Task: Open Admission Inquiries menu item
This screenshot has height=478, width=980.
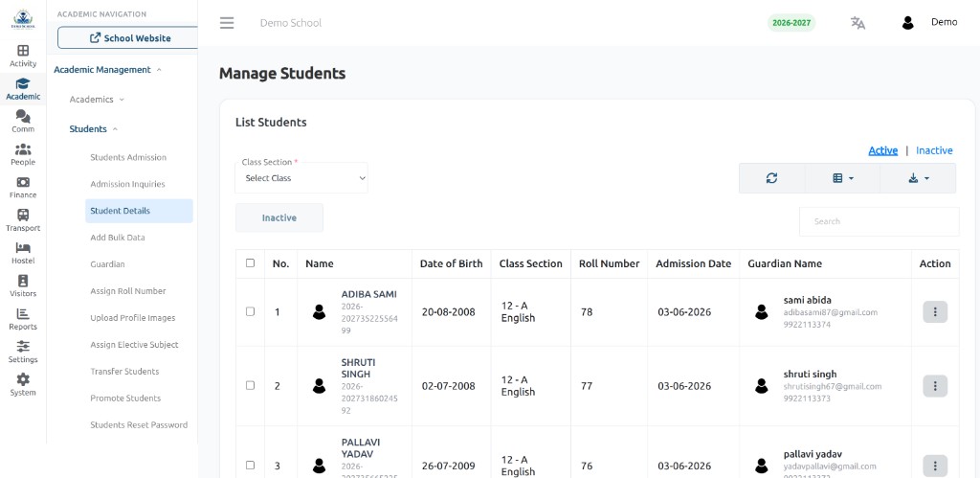Action: click(127, 184)
